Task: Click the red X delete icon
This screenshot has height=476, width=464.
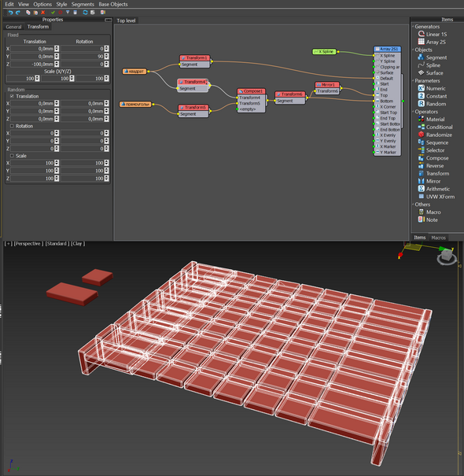Action: 42,13
